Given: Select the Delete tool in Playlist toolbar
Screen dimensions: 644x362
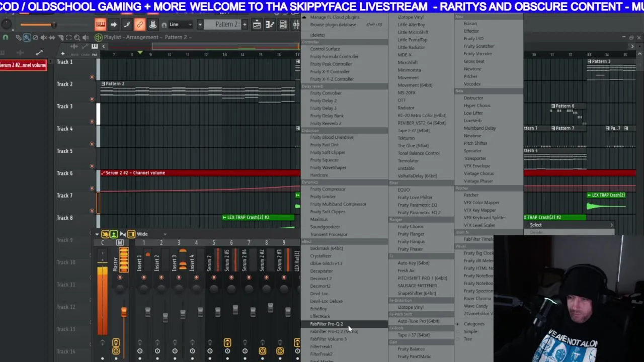Looking at the screenshot, I should (35, 37).
